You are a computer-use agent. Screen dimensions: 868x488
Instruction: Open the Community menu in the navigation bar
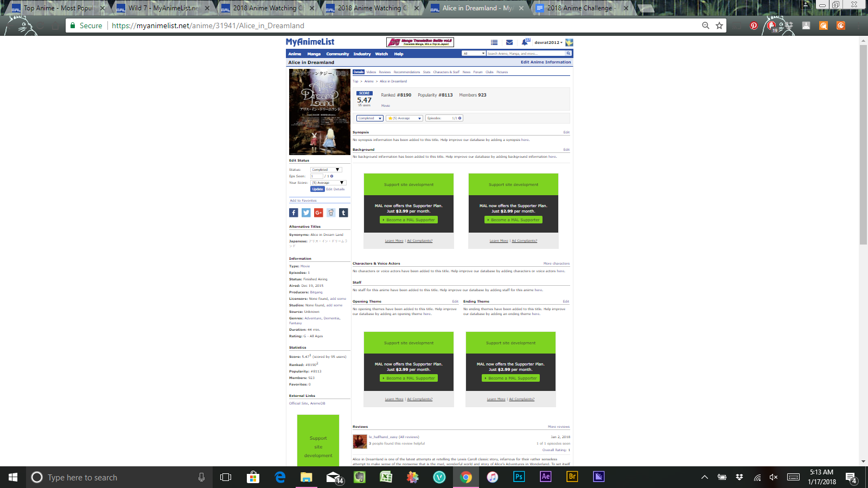337,54
